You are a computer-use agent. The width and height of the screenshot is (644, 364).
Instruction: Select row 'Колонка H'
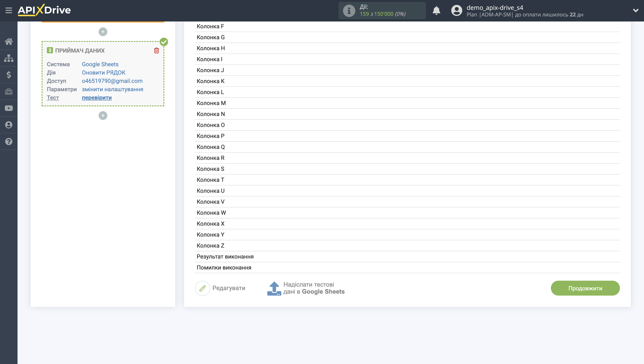pyautogui.click(x=407, y=48)
